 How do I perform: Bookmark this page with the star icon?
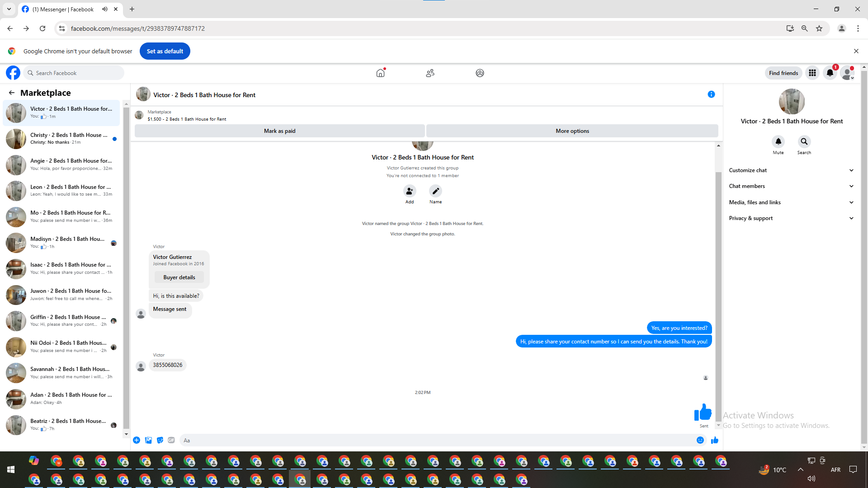819,28
